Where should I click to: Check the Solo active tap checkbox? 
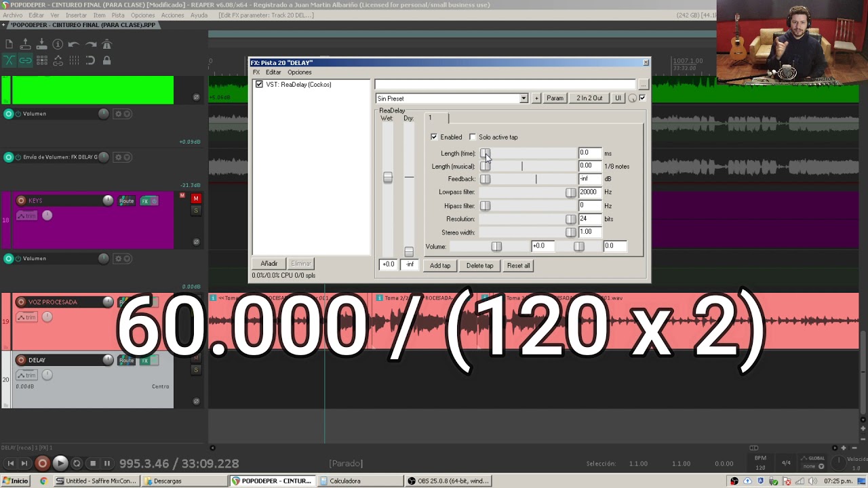click(x=473, y=137)
